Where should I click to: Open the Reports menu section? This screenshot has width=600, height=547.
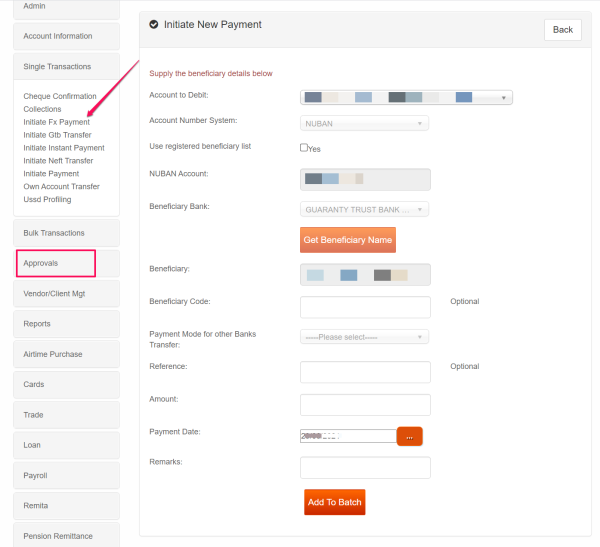(67, 324)
